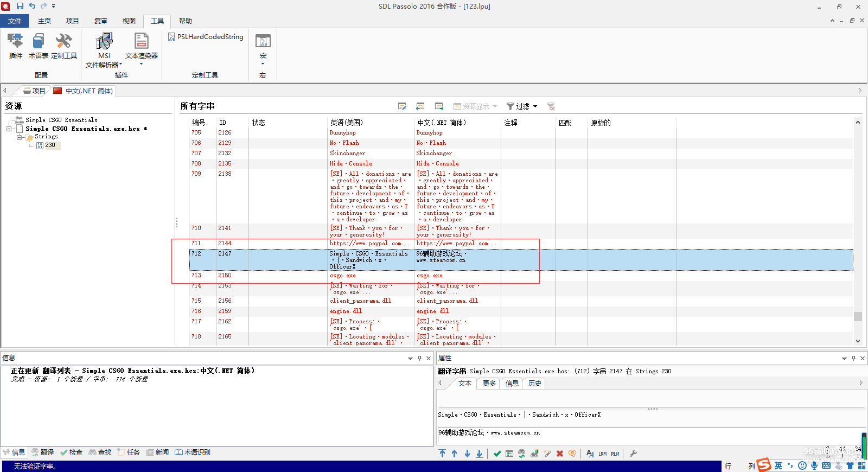Select row 705 Bunnyhop string
The width and height of the screenshot is (868, 472).
(521, 133)
